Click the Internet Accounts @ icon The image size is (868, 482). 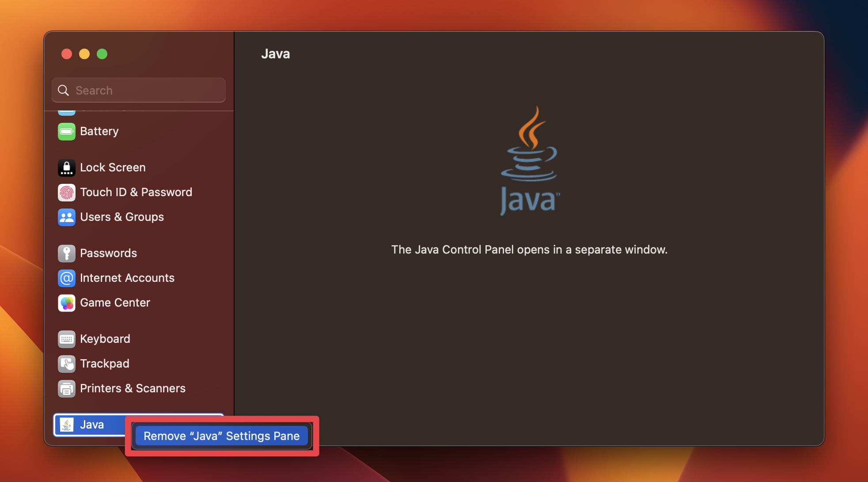click(66, 278)
